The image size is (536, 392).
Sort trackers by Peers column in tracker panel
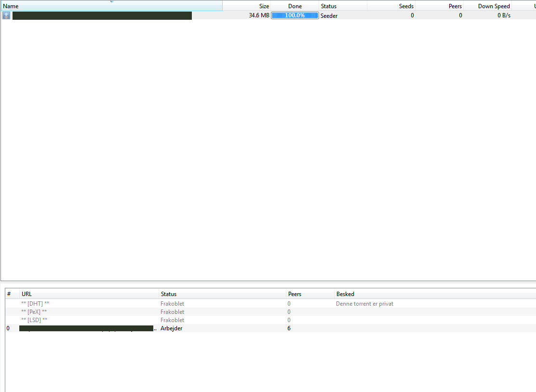[x=310, y=294]
